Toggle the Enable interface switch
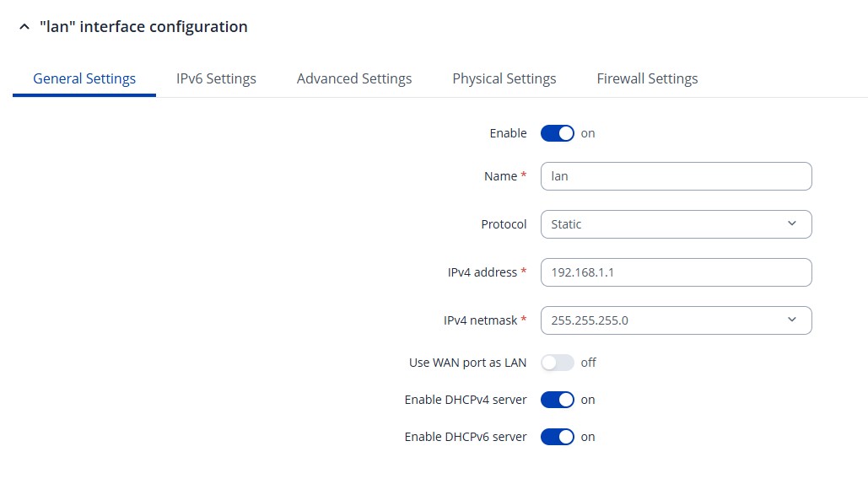This screenshot has height=484, width=868. point(557,133)
